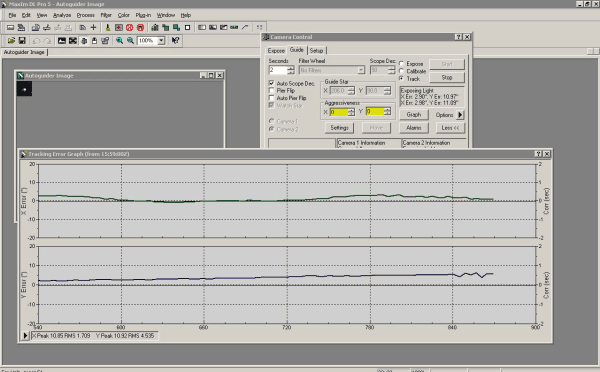Click the save floppy disk icon

pos(22,41)
